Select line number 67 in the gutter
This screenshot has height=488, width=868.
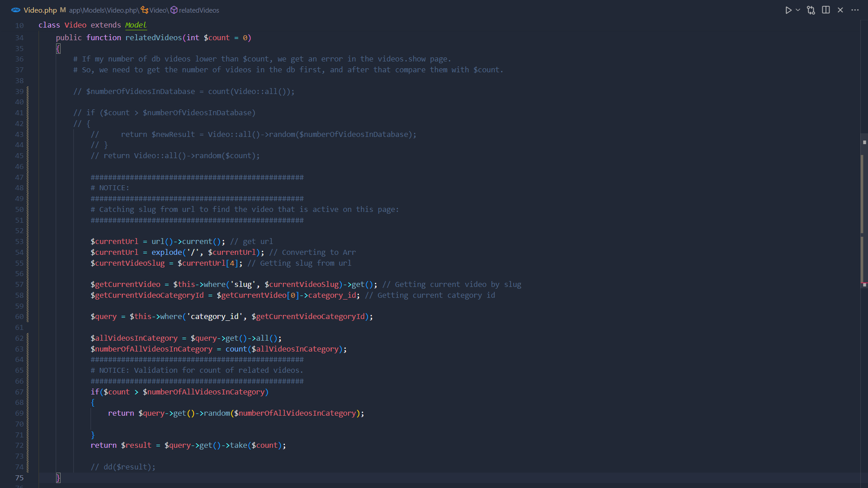click(19, 392)
